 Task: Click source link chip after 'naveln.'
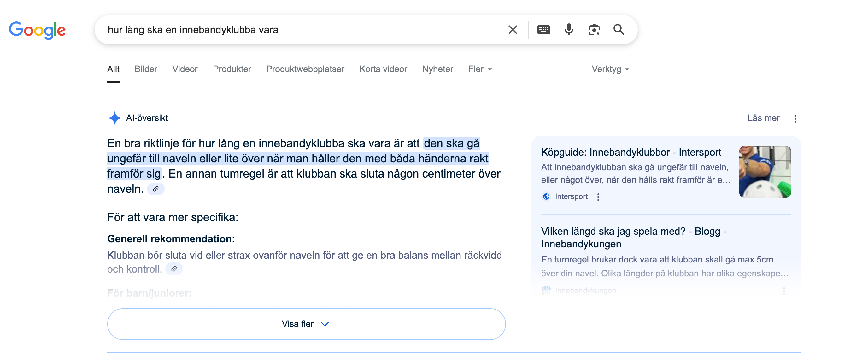[156, 189]
